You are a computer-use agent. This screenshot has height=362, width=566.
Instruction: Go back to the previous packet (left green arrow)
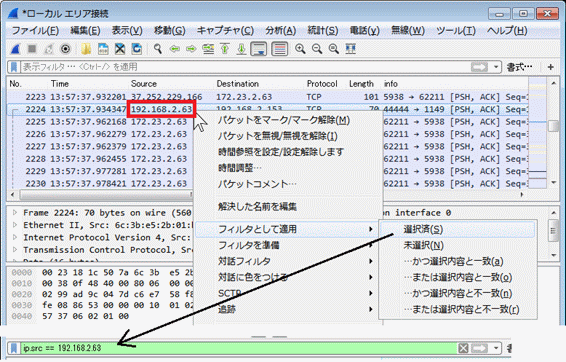click(x=175, y=49)
